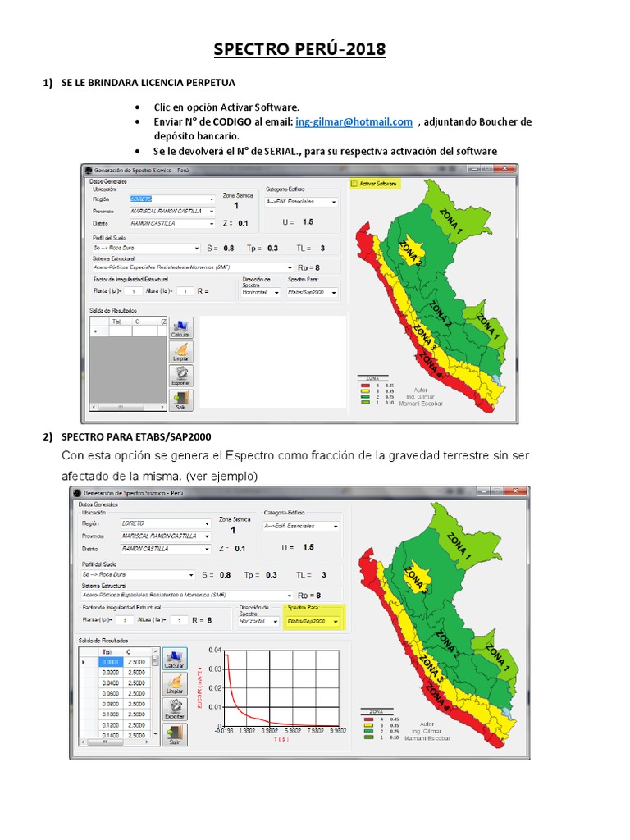Click row selector arrow beside 0.0001 row
The width and height of the screenshot is (630, 840).
click(x=84, y=662)
